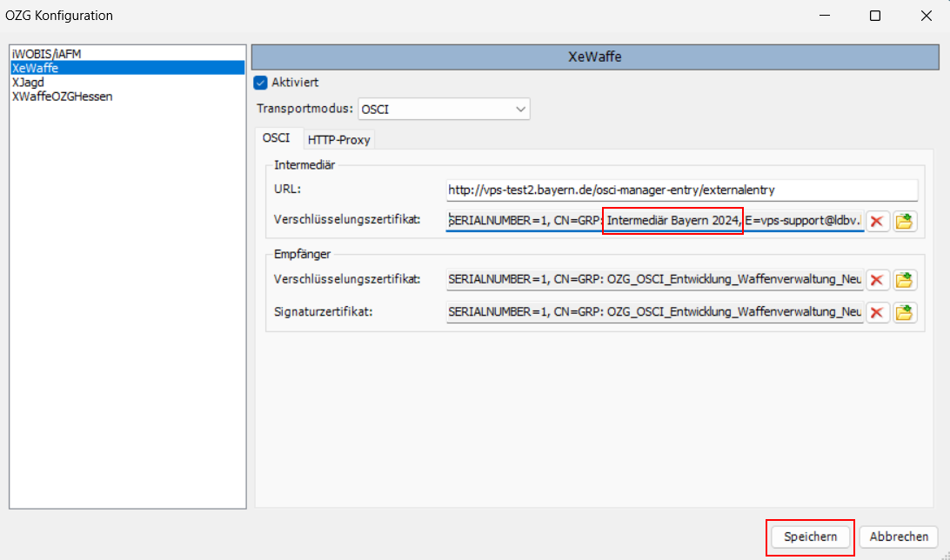Click the Intermediär Verschlüsselungszertifikat text field
Image resolution: width=950 pixels, height=560 pixels.
[x=654, y=221]
